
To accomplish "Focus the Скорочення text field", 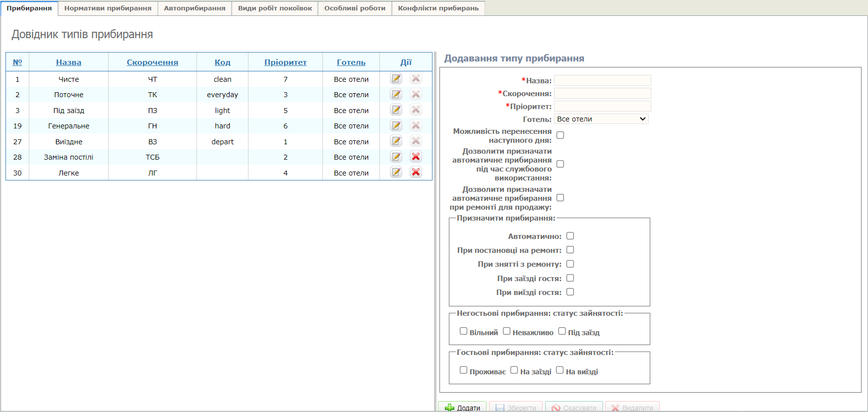I will [x=602, y=93].
